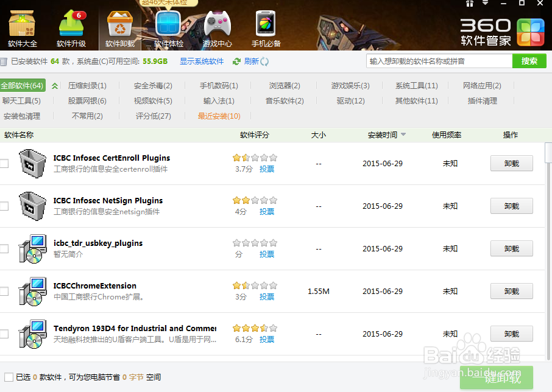Image resolution: width=552 pixels, height=392 pixels.
Task: Collapse the category list with the green chevron
Action: (x=55, y=86)
